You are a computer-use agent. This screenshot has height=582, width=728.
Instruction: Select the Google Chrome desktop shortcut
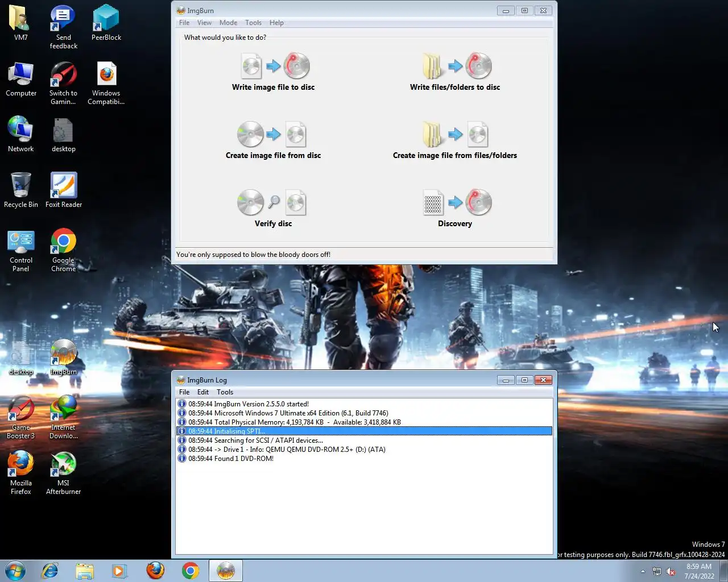[63, 251]
